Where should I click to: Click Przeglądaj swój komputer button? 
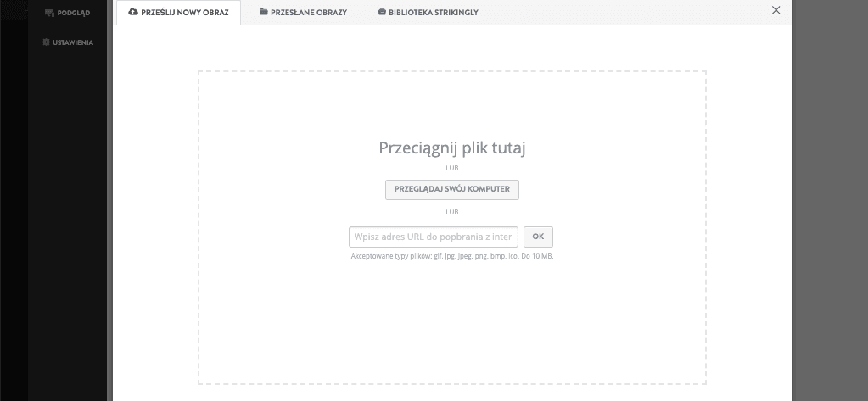(x=451, y=189)
